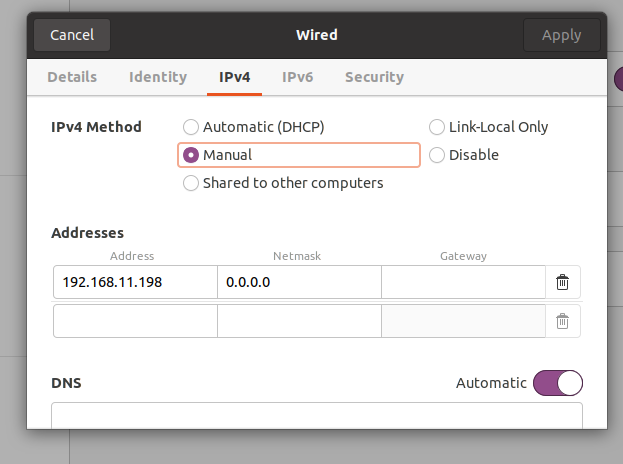This screenshot has height=464, width=623.
Task: Click the trash icon on empty address row
Action: click(562, 321)
